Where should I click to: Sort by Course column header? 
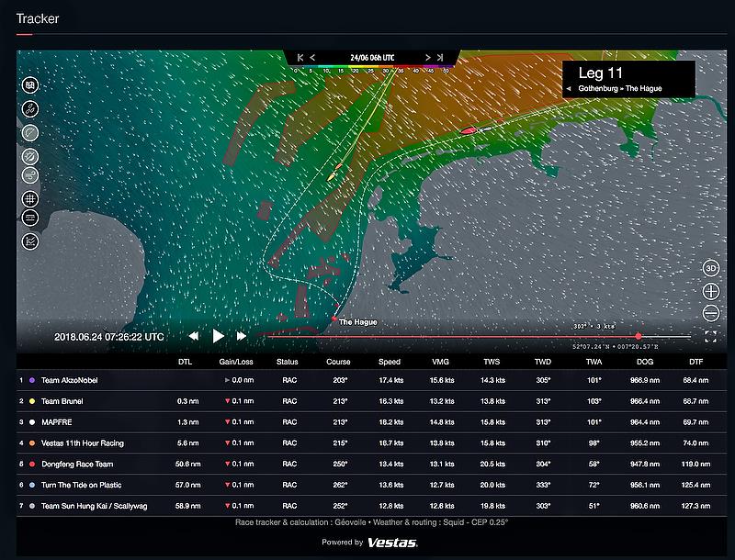[x=338, y=362]
